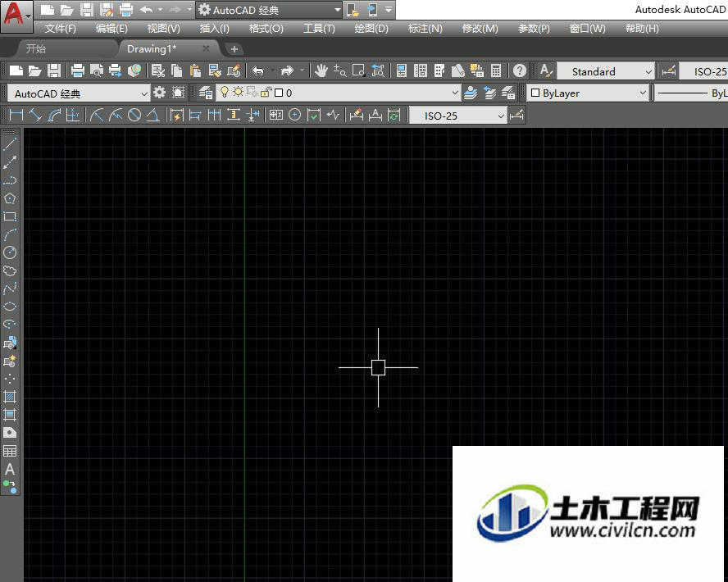Open the 文件(F) menu
Image resolution: width=728 pixels, height=582 pixels.
61,29
